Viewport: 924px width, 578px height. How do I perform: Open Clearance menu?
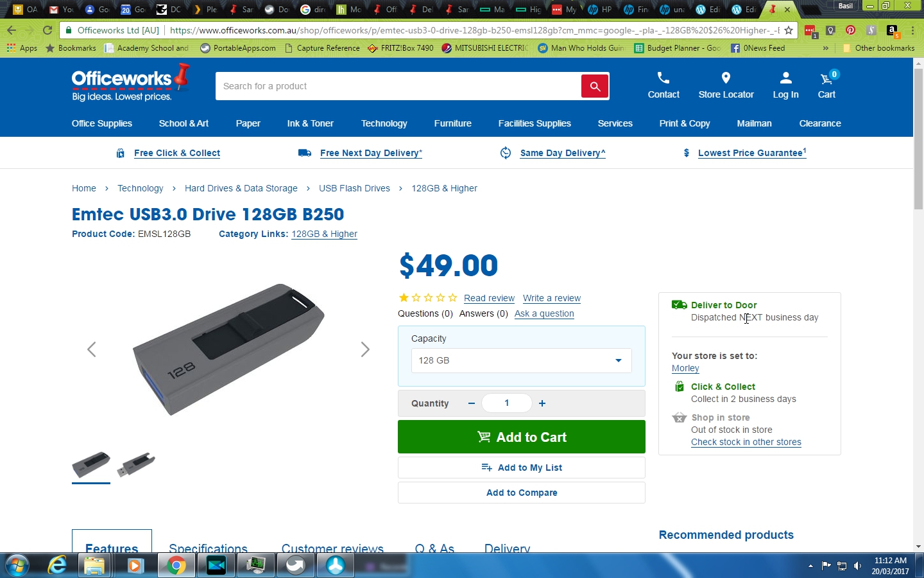coord(820,123)
